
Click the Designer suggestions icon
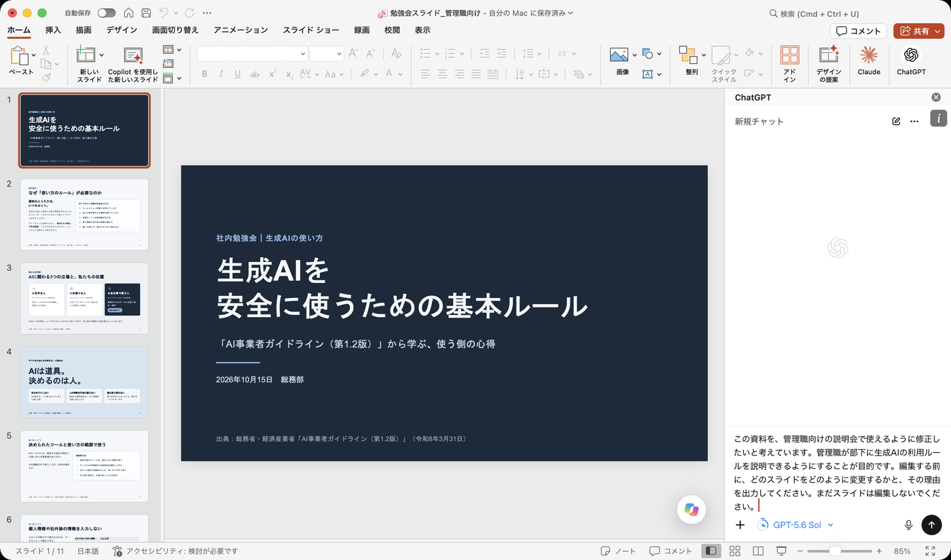[829, 55]
